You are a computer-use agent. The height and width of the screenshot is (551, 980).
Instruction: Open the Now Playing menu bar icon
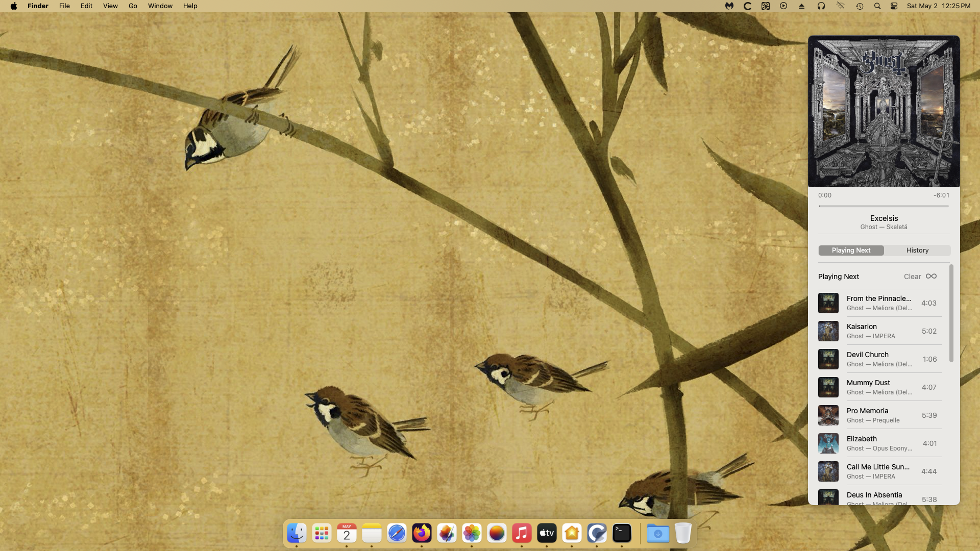click(x=783, y=6)
